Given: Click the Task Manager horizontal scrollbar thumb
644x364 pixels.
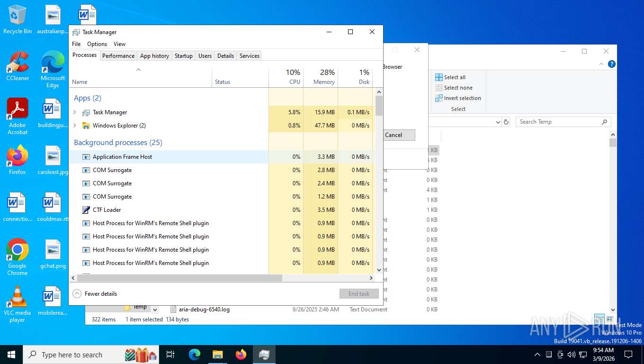Looking at the screenshot, I should [179, 278].
